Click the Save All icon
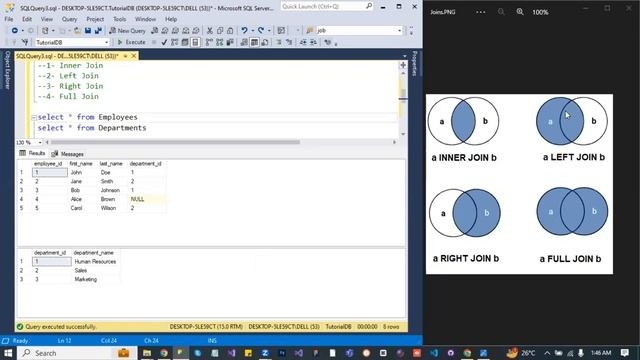 coord(98,31)
